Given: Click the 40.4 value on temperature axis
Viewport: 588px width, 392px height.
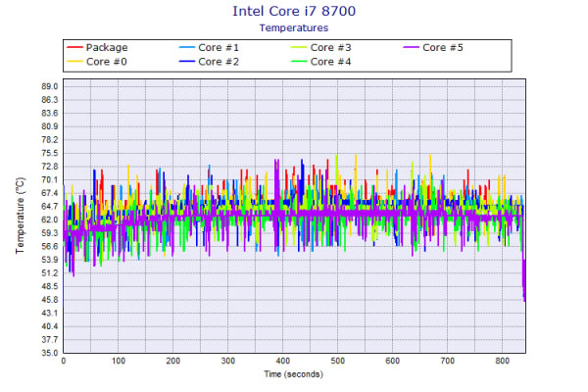Looking at the screenshot, I should coord(50,326).
